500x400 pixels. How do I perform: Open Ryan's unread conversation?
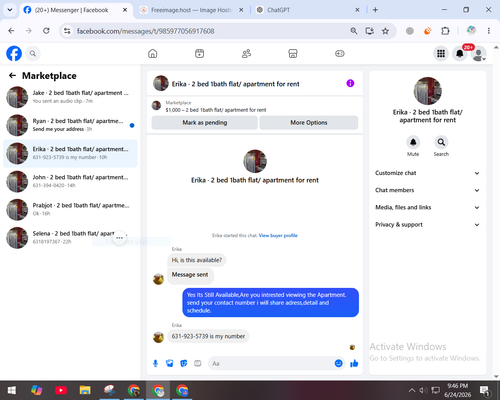coord(70,125)
